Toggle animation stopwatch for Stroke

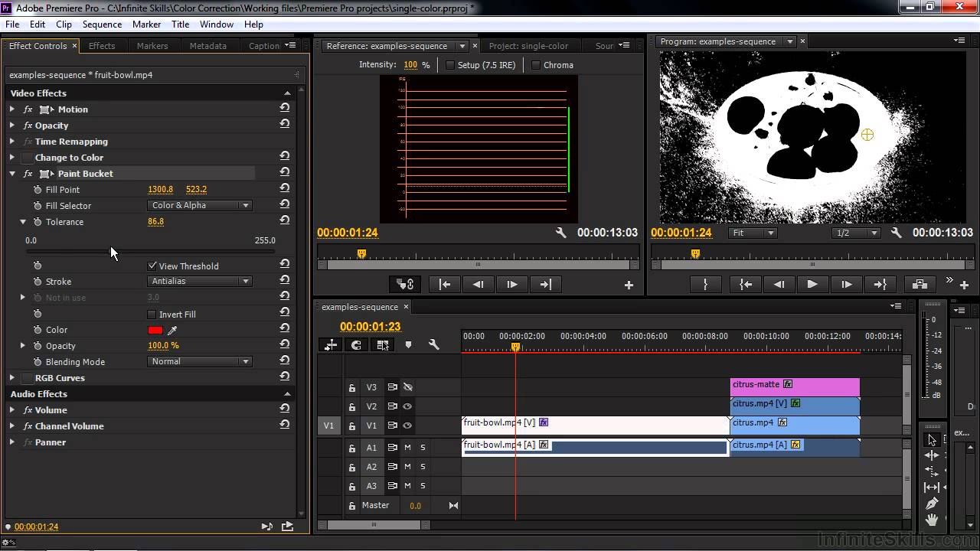38,282
